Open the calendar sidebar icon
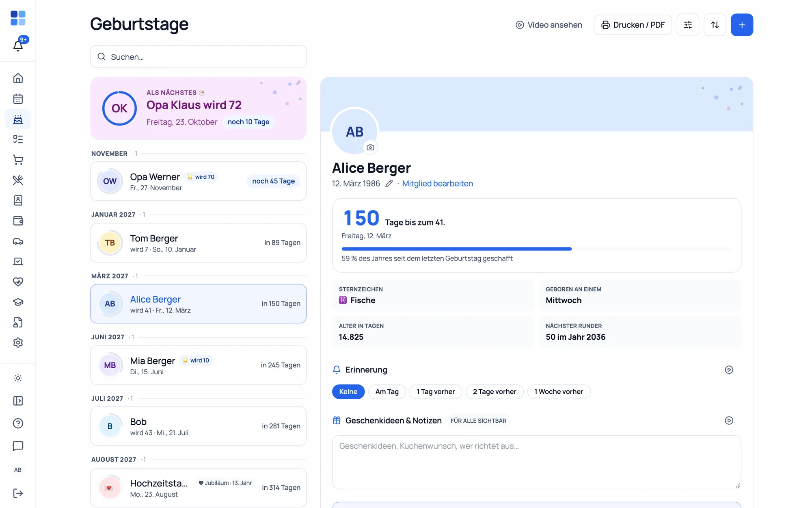The width and height of the screenshot is (812, 508). (x=18, y=98)
